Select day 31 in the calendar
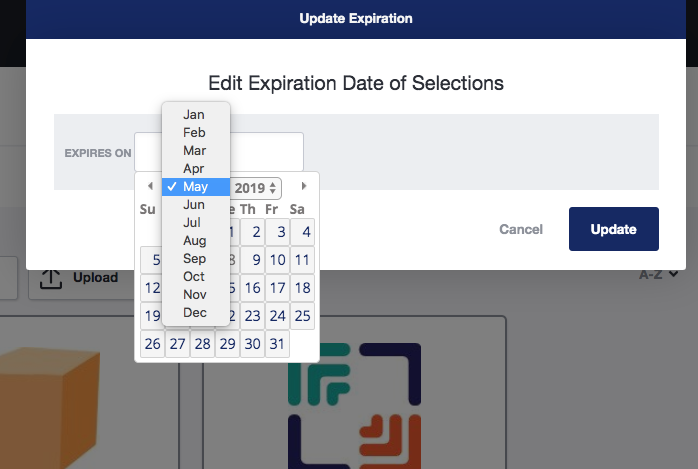Image resolution: width=698 pixels, height=469 pixels. (277, 344)
